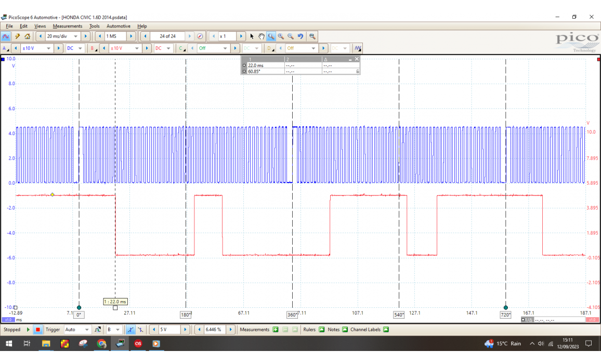Image resolution: width=601 pixels, height=364 pixels.
Task: Click the undo zoom arrow icon
Action: click(x=300, y=36)
